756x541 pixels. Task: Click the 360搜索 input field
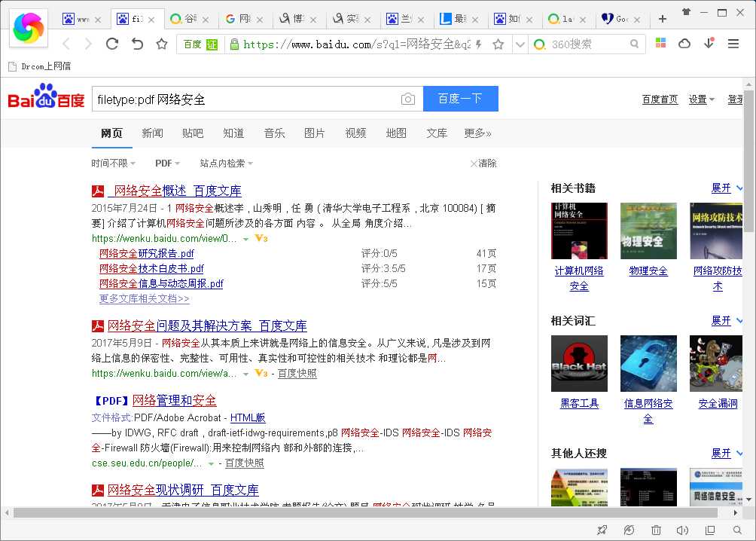(588, 44)
